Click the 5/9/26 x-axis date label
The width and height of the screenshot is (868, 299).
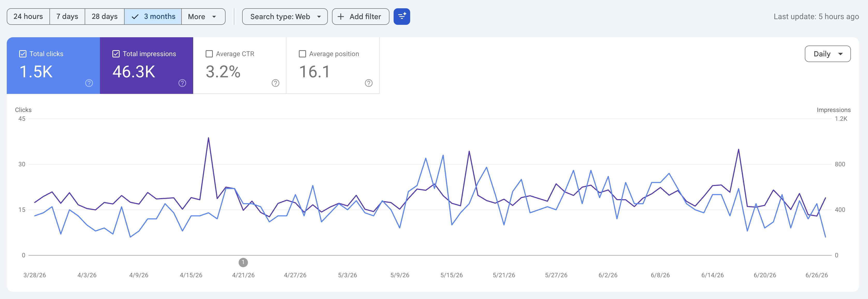[400, 275]
